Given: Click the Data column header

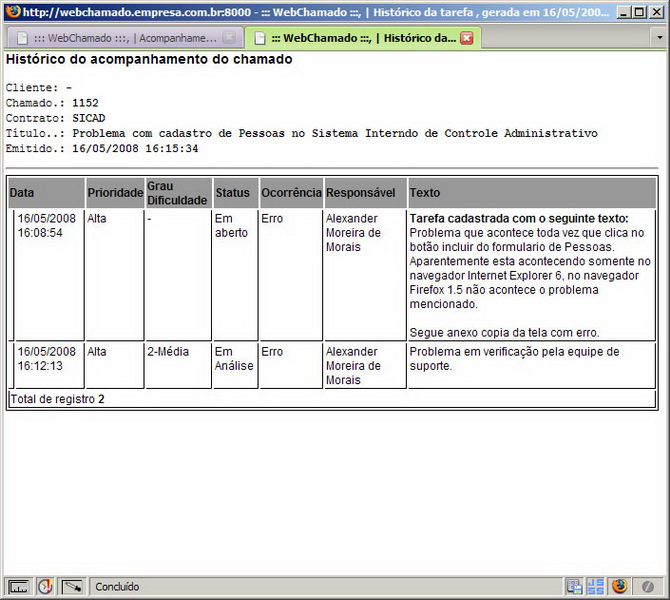Looking at the screenshot, I should (x=22, y=193).
